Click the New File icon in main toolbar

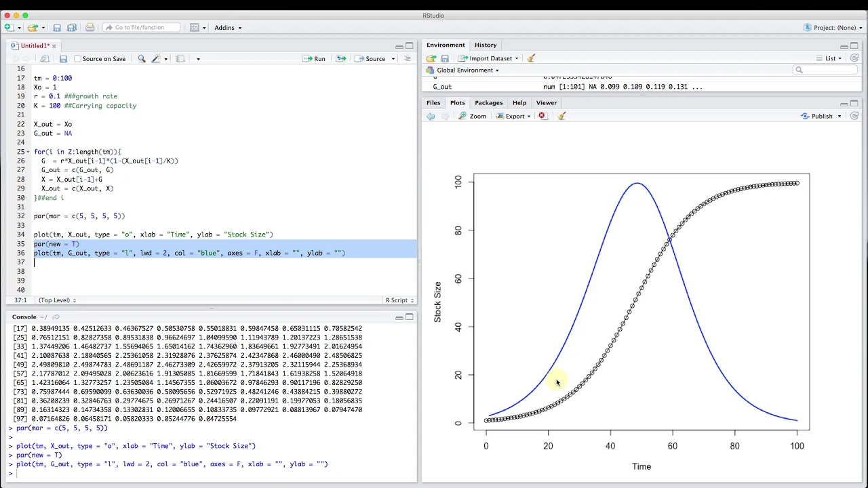point(8,28)
